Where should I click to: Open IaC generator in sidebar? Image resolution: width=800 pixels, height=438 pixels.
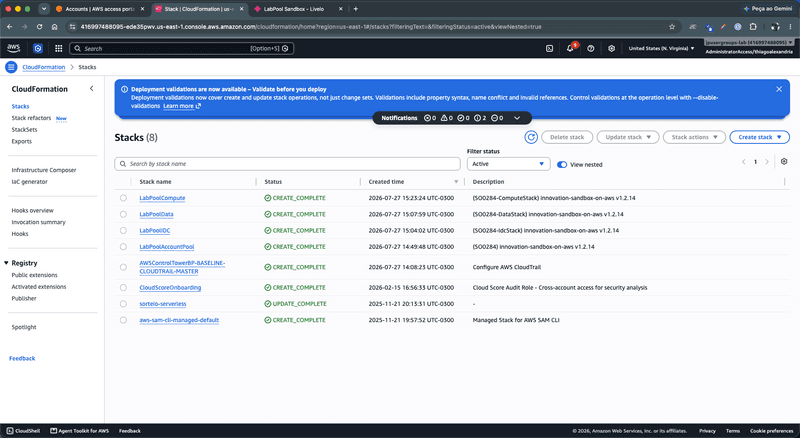coord(30,182)
